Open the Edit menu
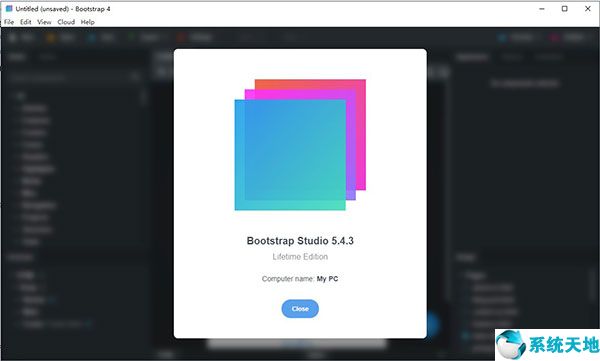Image resolution: width=600 pixels, height=361 pixels. click(x=26, y=22)
